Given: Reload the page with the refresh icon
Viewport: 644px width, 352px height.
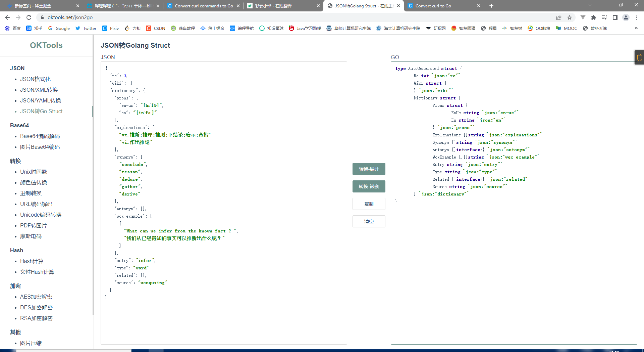Looking at the screenshot, I should 29,17.
